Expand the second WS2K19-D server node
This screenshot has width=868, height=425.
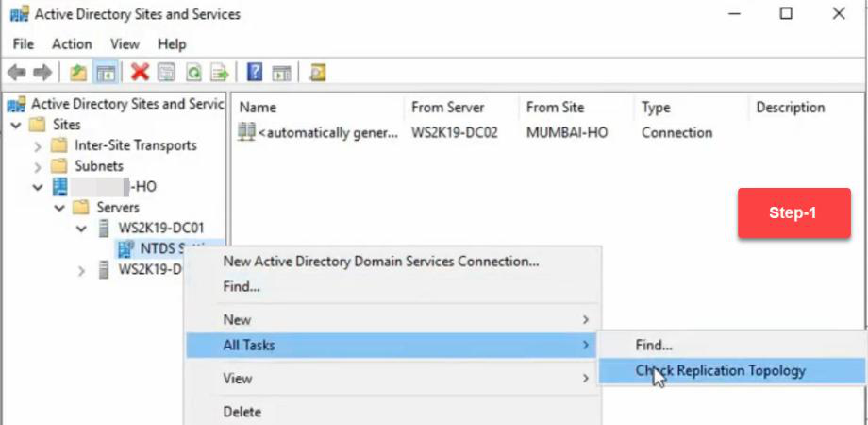pyautogui.click(x=81, y=271)
